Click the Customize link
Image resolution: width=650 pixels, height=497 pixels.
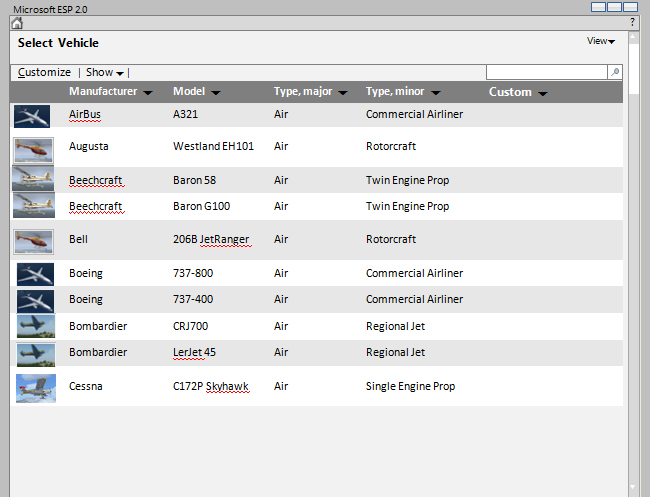(x=44, y=73)
